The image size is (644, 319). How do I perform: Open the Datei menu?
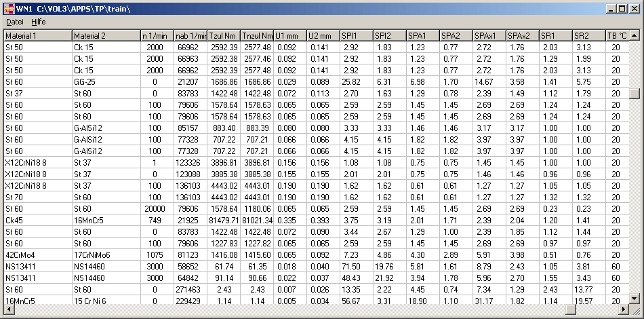pos(15,22)
